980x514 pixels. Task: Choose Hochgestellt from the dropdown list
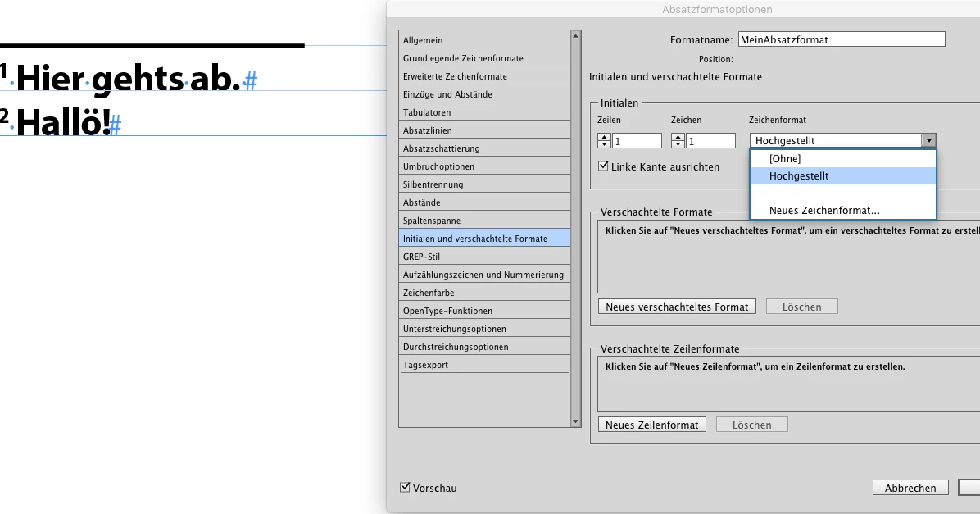pyautogui.click(x=843, y=176)
